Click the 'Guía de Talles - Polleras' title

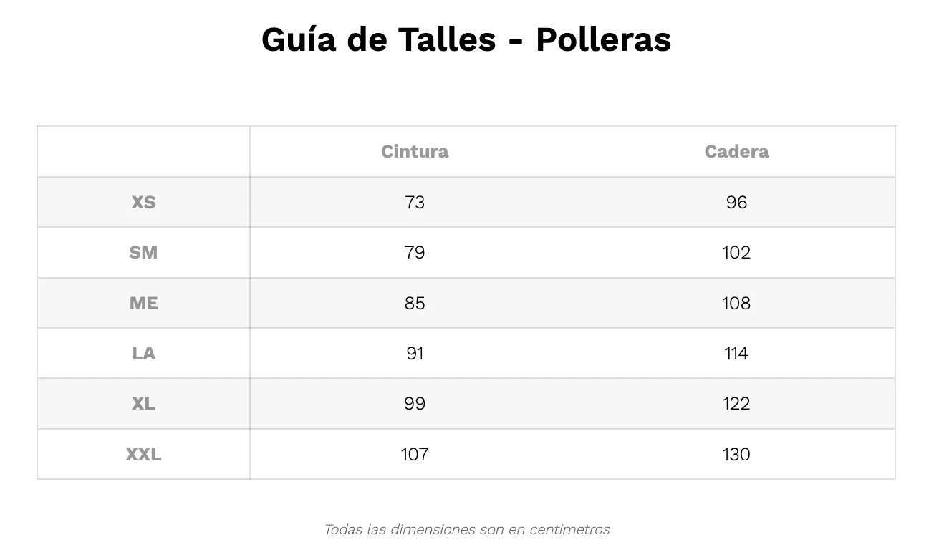pos(466,39)
